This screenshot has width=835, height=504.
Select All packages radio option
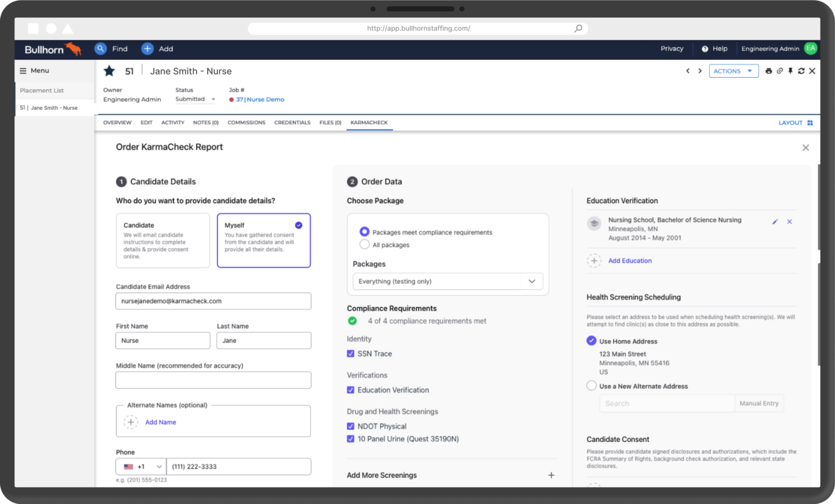(x=364, y=244)
